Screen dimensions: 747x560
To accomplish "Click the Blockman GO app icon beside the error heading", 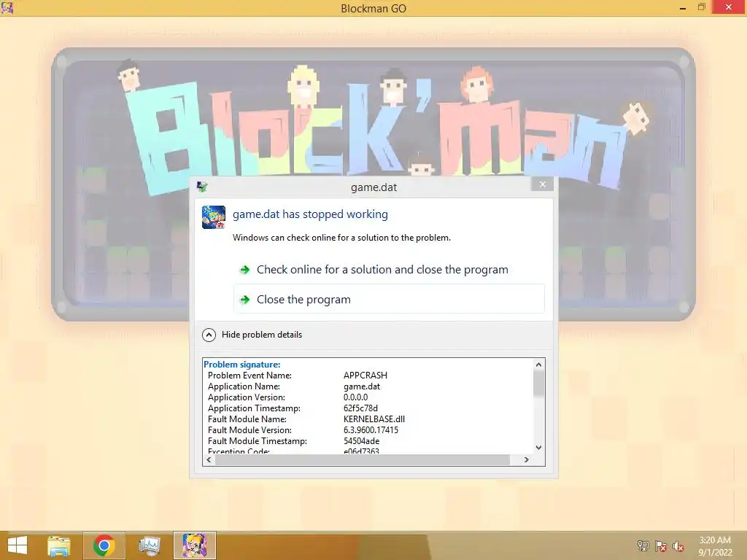I will coord(214,217).
